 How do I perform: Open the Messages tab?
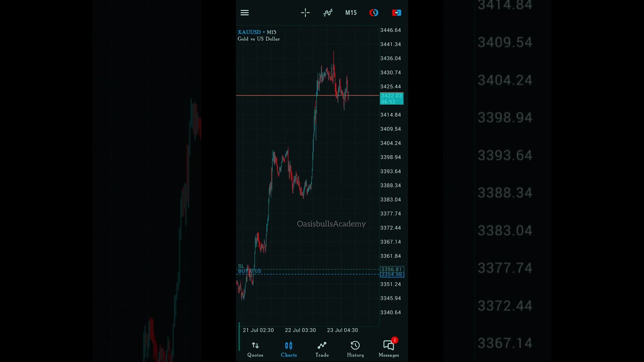(x=389, y=348)
